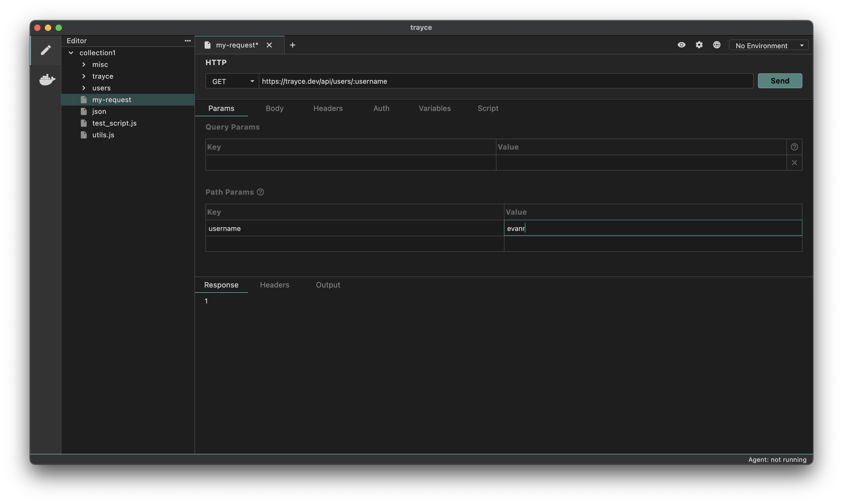Add a new request tab
843x504 pixels.
tap(292, 45)
